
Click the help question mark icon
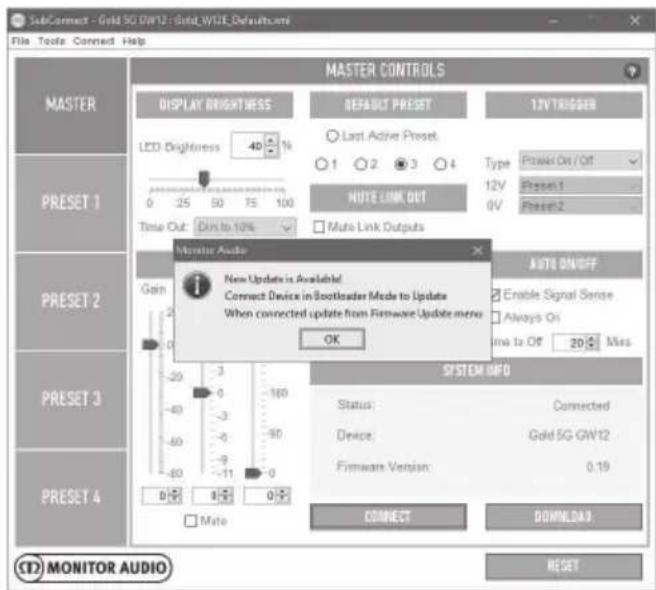click(631, 72)
